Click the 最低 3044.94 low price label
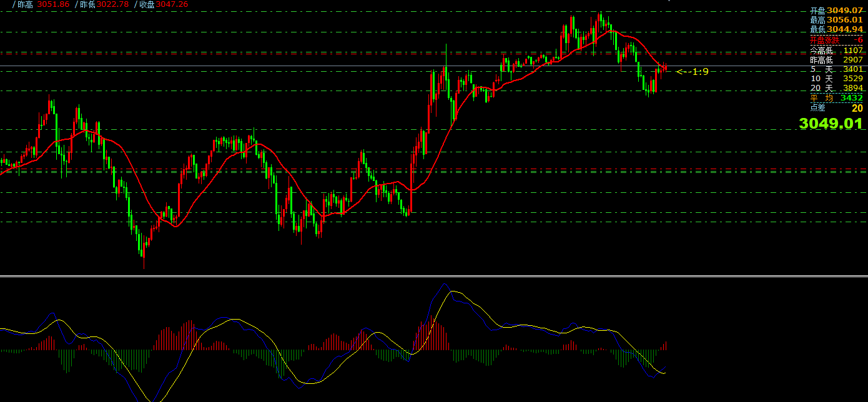 [x=836, y=29]
